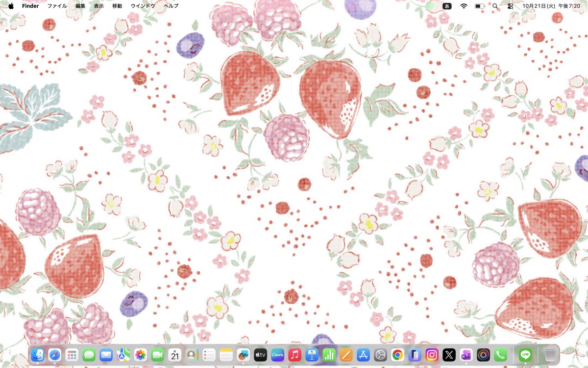Open the 表示 menu
Screen dimensions: 588x368
pyautogui.click(x=99, y=6)
